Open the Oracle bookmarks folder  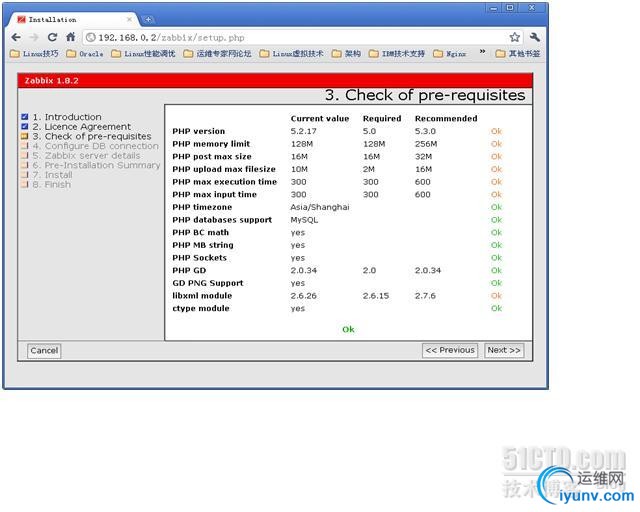85,53
